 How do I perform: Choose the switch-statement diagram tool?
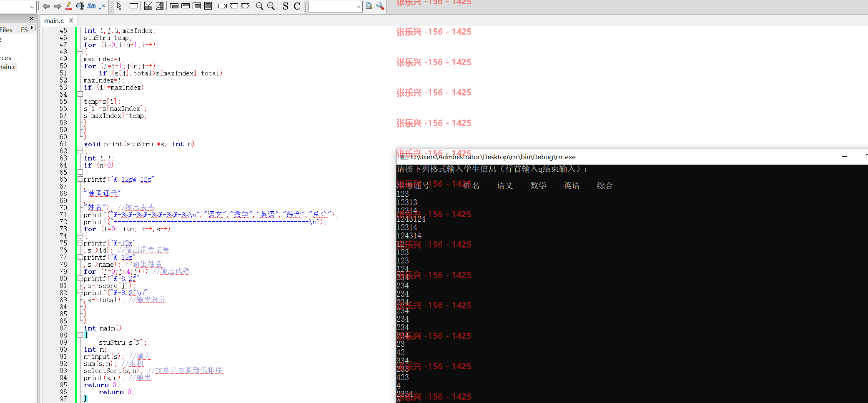[160, 6]
